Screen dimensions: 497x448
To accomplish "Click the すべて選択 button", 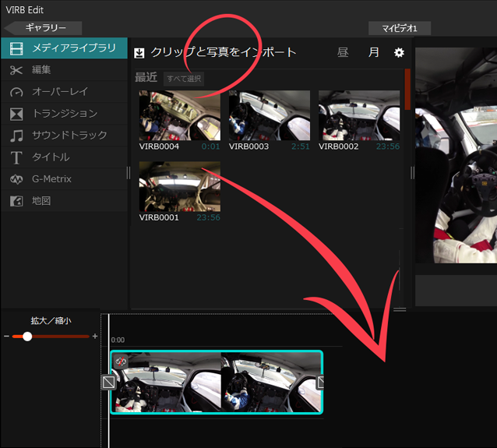I will tap(184, 79).
